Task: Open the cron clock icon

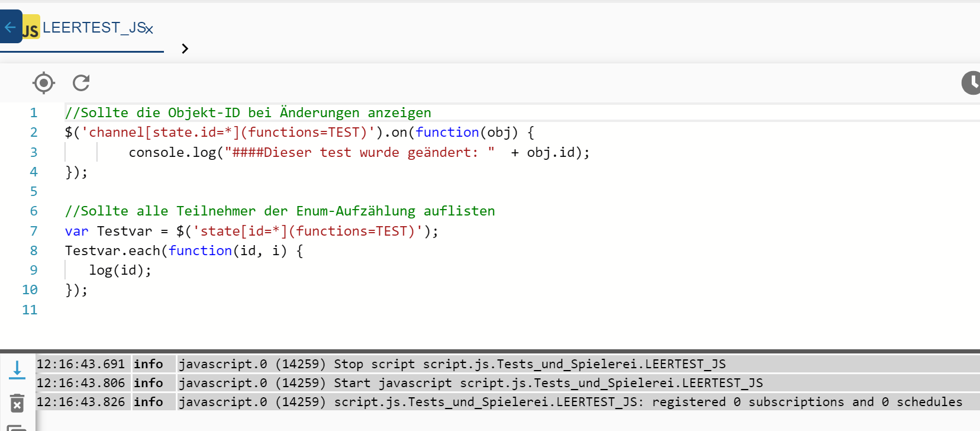Action: (x=971, y=83)
